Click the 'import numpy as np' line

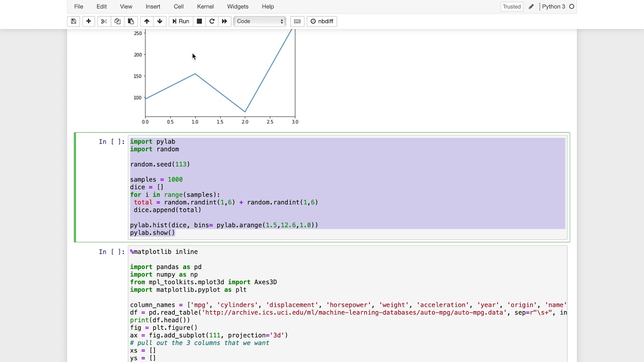pos(164,275)
